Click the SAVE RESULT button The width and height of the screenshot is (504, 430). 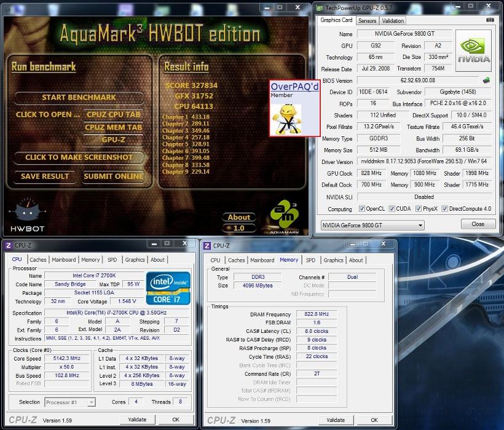45,176
